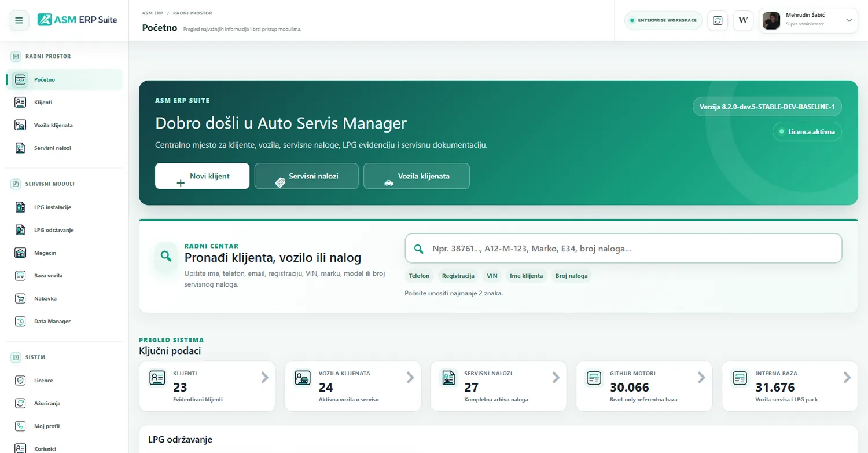Click the version 8.2.0-dev.5 badge

pyautogui.click(x=767, y=107)
